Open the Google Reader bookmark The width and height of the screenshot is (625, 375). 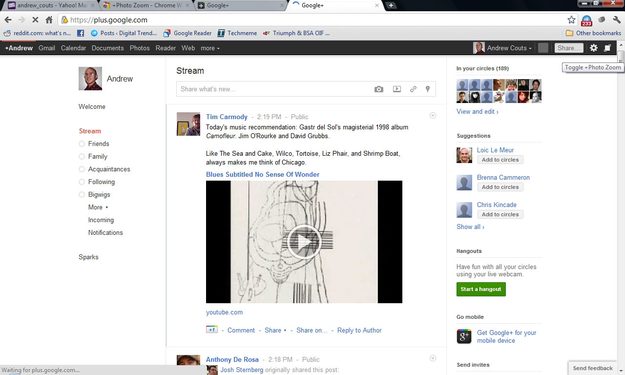[188, 33]
